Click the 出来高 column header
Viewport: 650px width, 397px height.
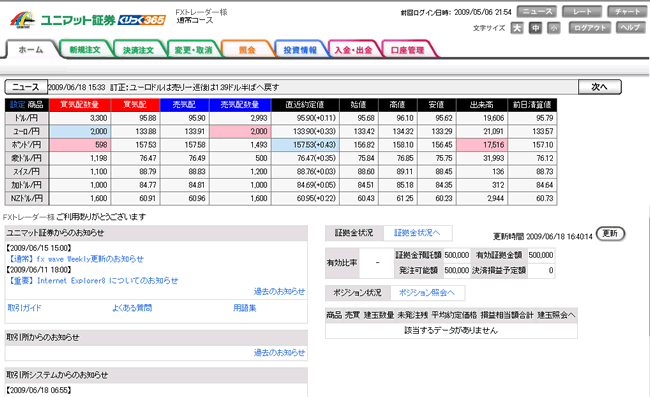coord(482,105)
